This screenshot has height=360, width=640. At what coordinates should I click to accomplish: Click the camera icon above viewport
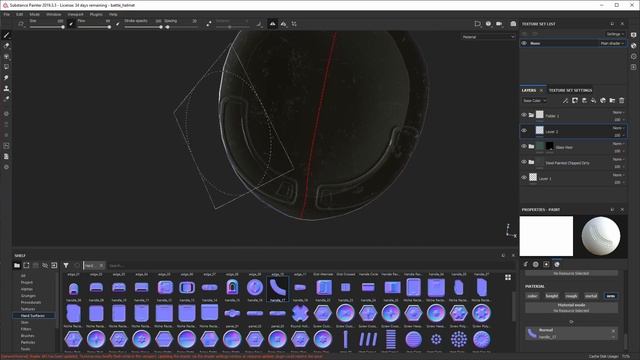pyautogui.click(x=499, y=24)
